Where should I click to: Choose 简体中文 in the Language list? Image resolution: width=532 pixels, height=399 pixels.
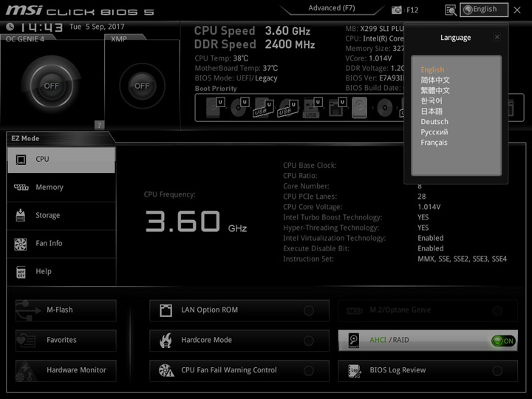tap(435, 80)
